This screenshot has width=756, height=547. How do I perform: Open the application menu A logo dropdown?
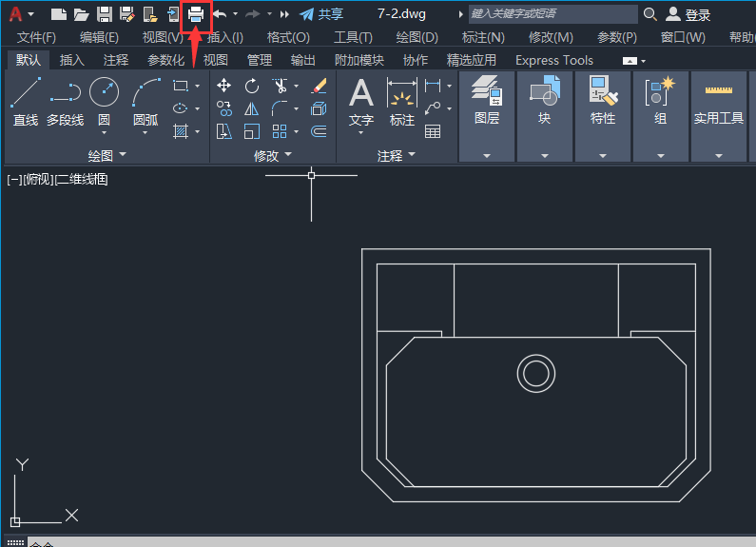tap(21, 14)
